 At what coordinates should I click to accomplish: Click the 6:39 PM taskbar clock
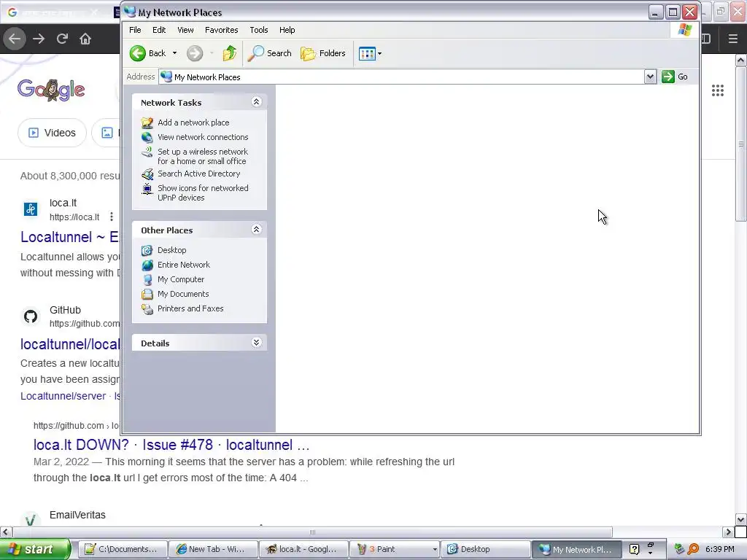[719, 550]
